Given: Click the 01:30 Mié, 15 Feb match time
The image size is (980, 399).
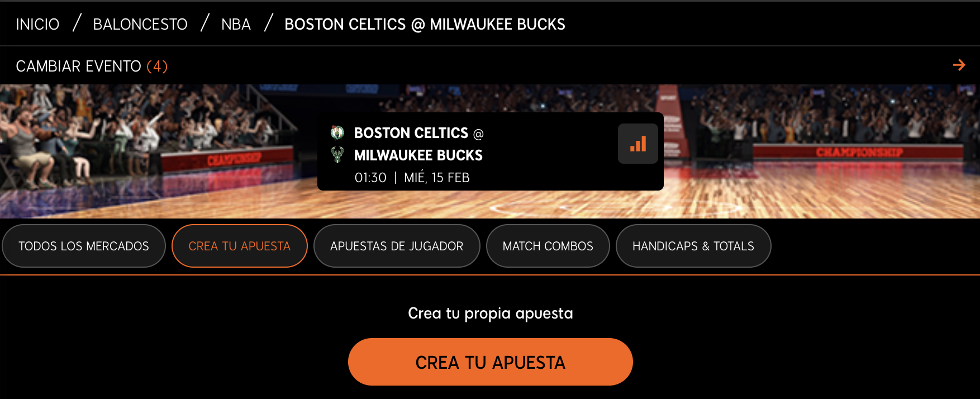Looking at the screenshot, I should [412, 178].
